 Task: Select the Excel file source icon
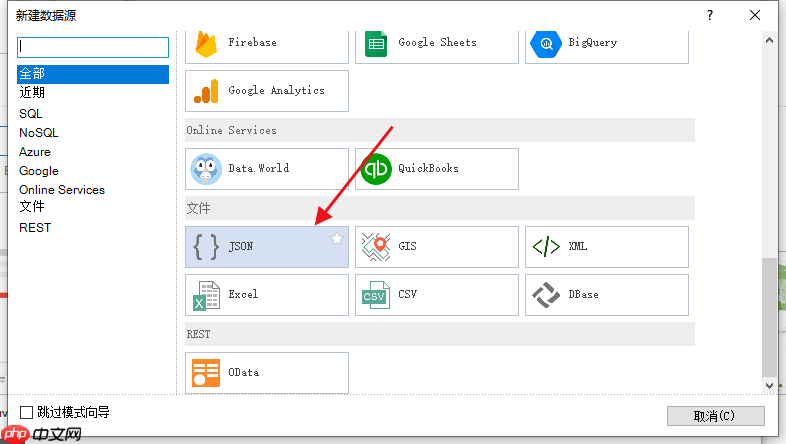(x=206, y=295)
